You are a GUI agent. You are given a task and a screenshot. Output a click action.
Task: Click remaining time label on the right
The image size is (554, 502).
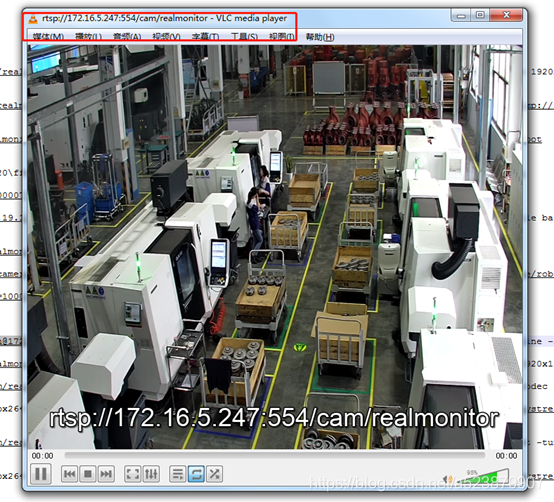[x=506, y=456]
